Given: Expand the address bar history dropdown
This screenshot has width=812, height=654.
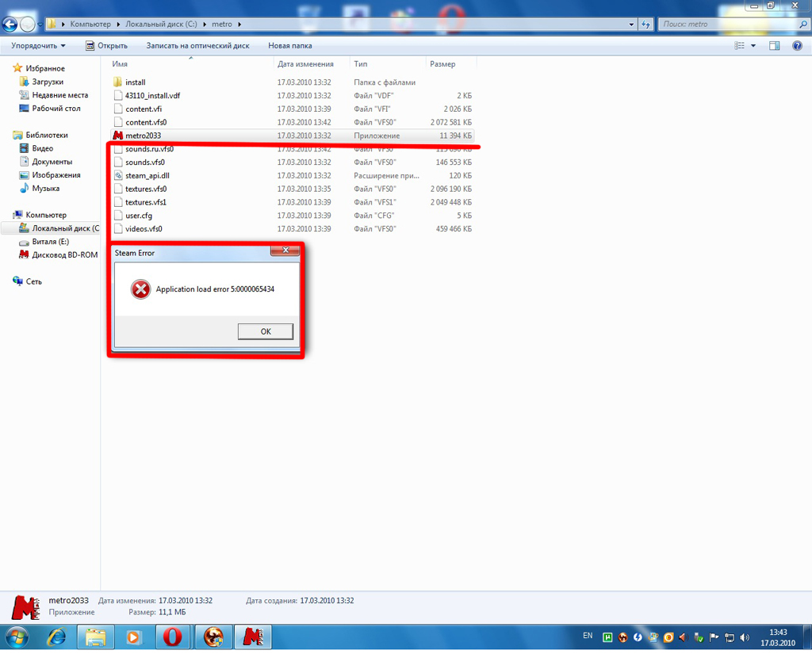Looking at the screenshot, I should pyautogui.click(x=631, y=25).
